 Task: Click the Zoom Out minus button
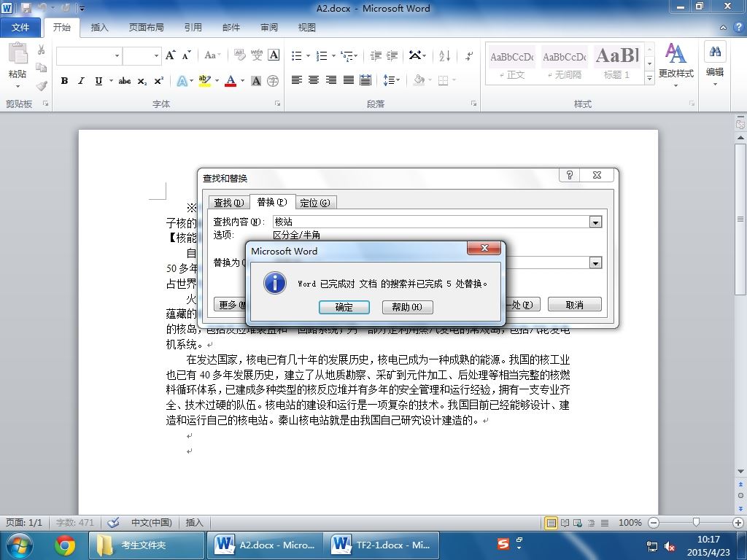(x=654, y=522)
